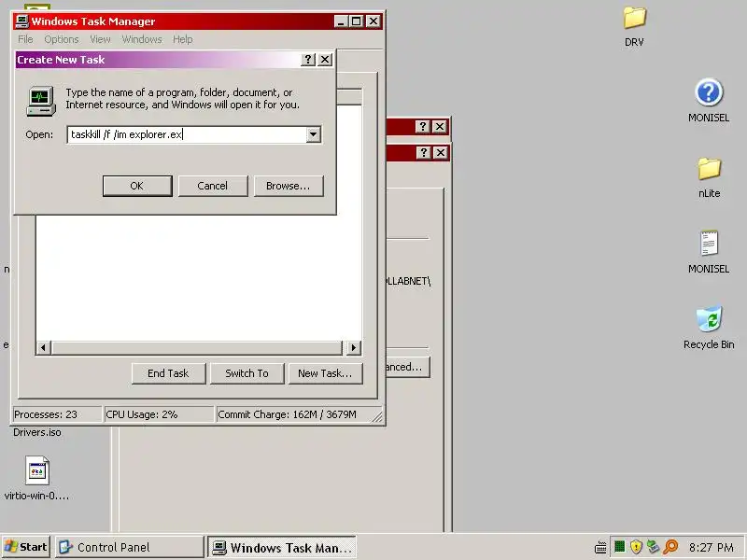Open the Help menu in Task Manager

[182, 39]
